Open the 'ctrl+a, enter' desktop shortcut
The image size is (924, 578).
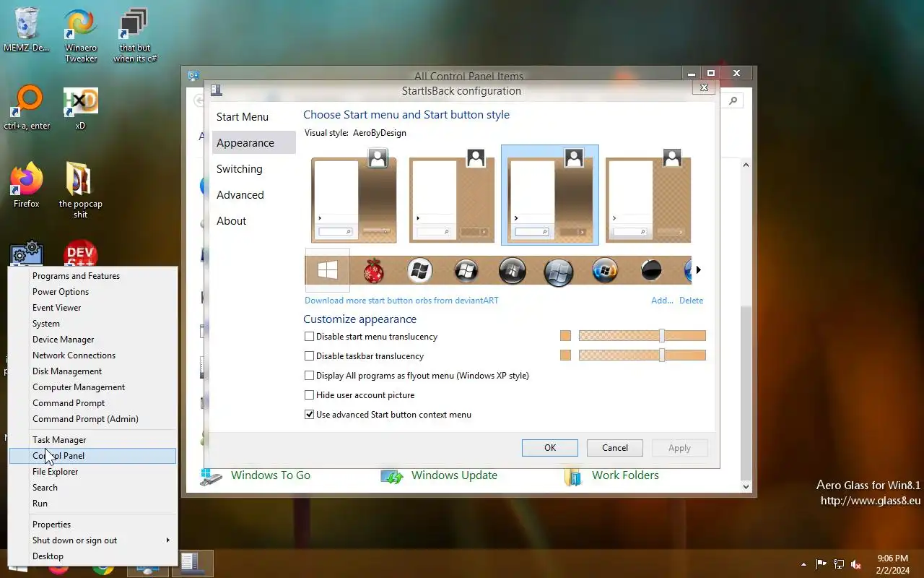tap(27, 108)
